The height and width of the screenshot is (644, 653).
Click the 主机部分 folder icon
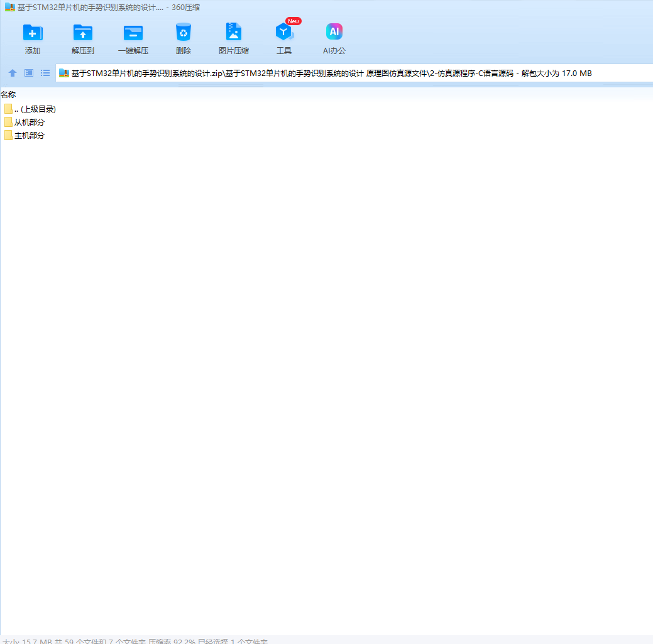coord(8,135)
